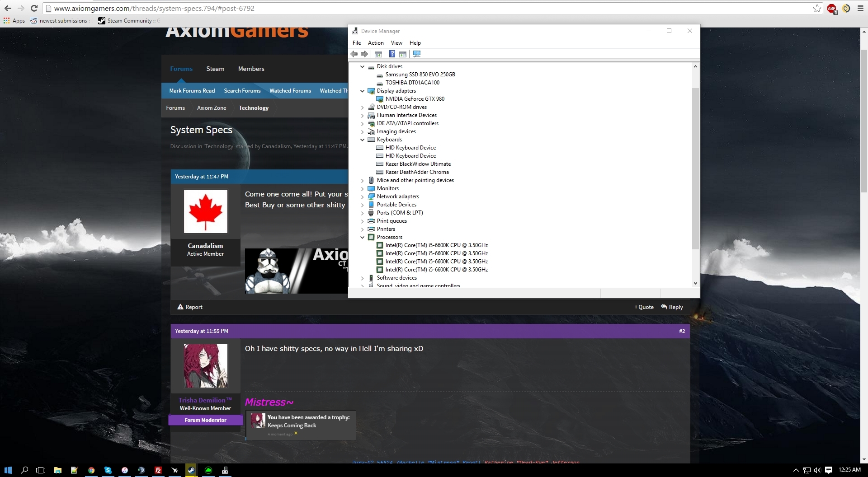Open Steam Community bookmark
The height and width of the screenshot is (477, 868).
click(x=128, y=21)
